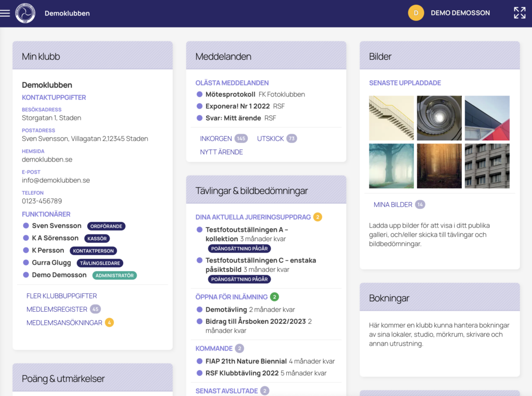Screen dimensions: 532x396
Task: Select K A Sörensson in Funktionärer list
Action: 55,238
